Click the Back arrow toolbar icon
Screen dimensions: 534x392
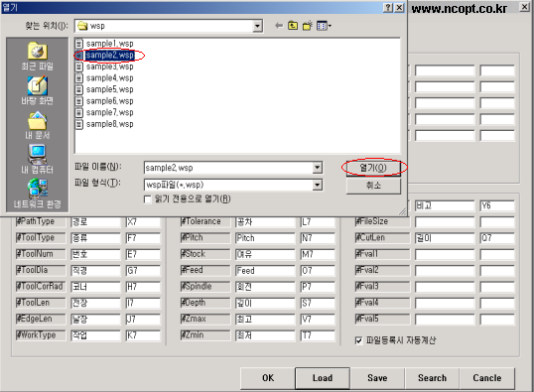click(x=279, y=26)
